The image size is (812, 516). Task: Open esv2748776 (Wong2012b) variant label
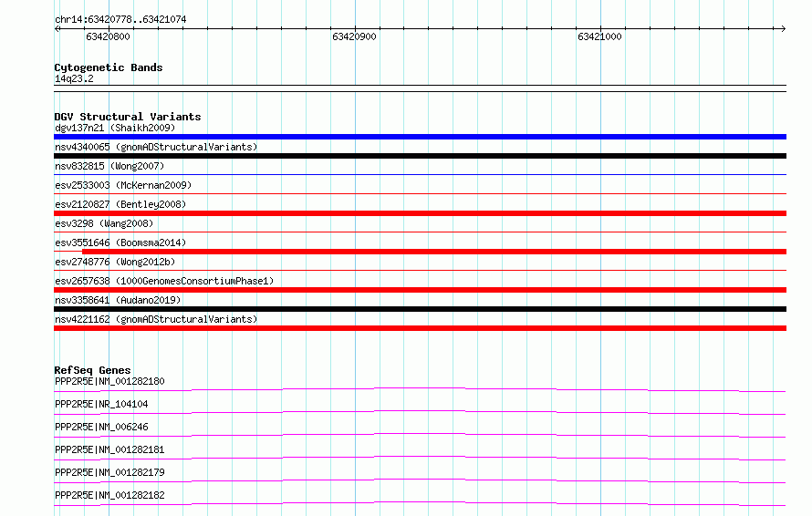tap(115, 262)
